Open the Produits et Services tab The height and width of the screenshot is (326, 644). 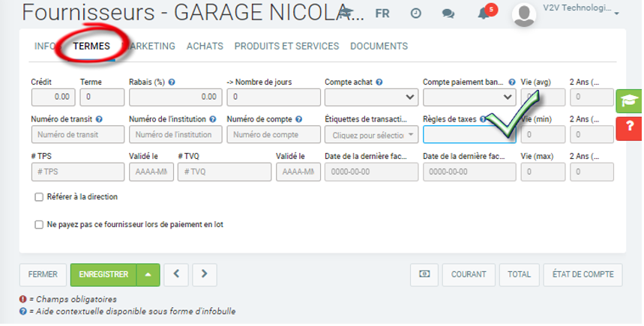click(x=286, y=46)
